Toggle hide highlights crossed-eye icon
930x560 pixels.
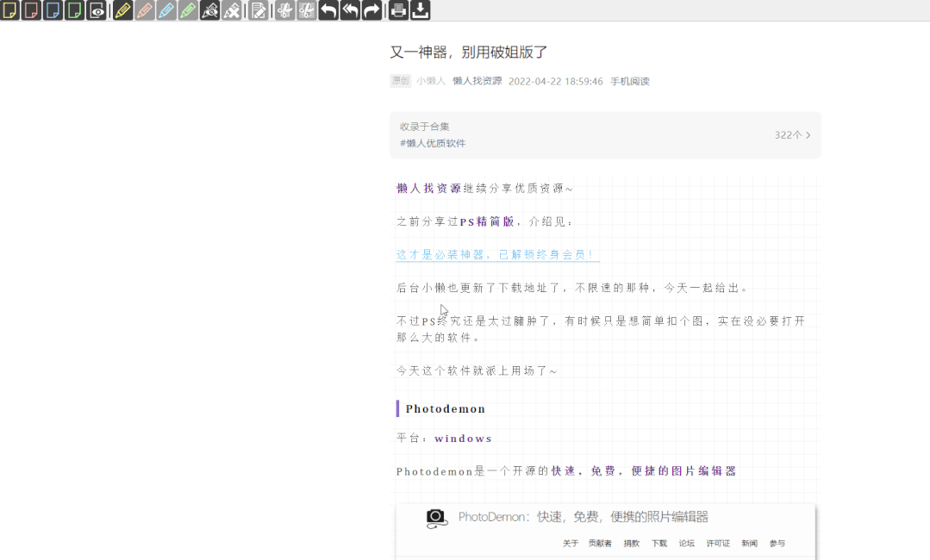pyautogui.click(x=210, y=10)
